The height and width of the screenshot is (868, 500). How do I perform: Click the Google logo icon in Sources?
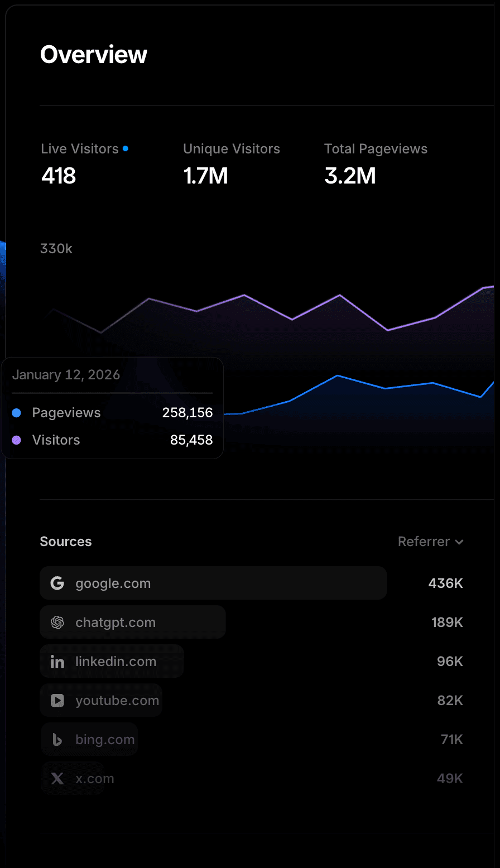click(57, 584)
